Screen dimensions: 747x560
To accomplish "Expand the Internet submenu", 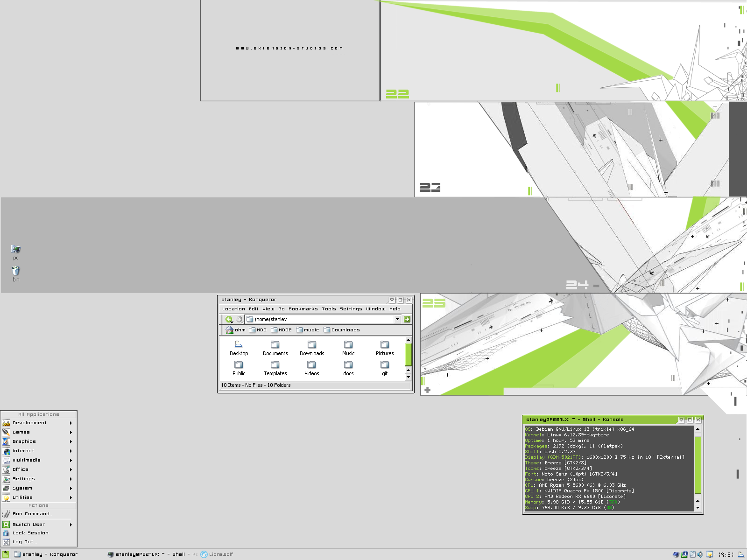I will tap(39, 451).
